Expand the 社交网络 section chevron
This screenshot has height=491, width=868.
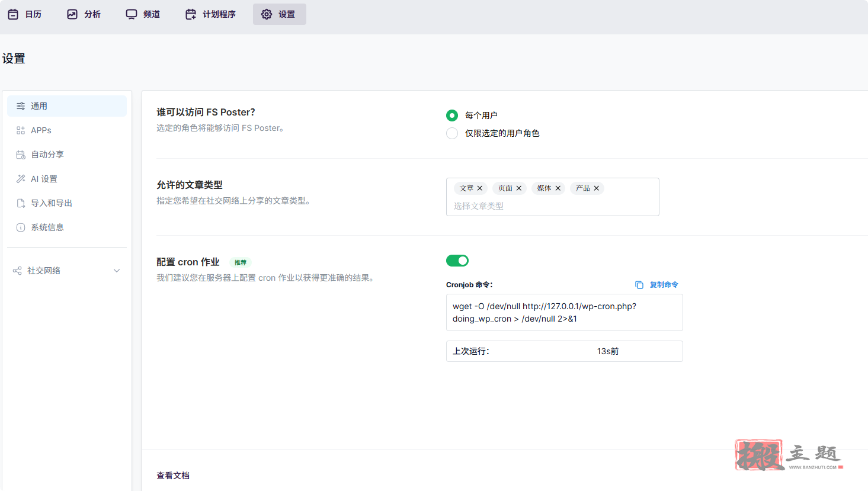[117, 271]
